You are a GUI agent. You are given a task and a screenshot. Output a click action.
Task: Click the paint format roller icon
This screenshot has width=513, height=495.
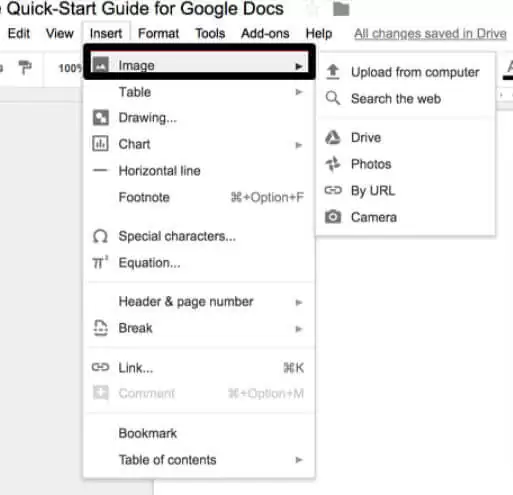25,68
